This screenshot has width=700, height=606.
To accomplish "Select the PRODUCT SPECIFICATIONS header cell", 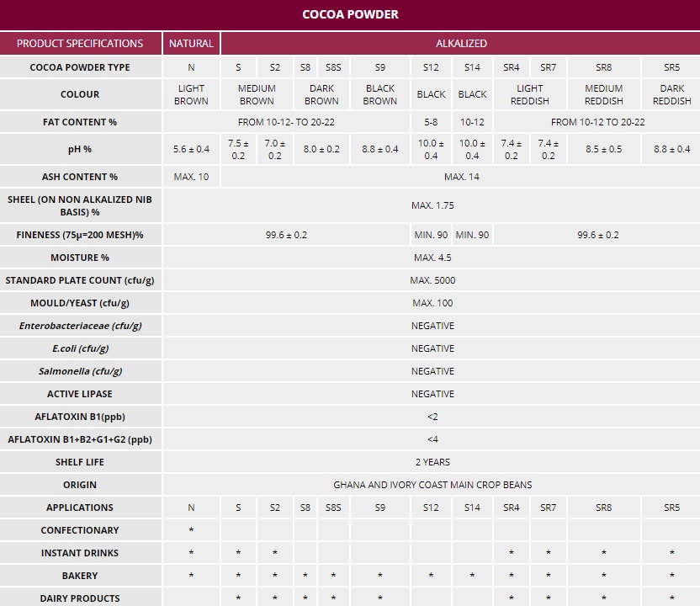I will (80, 43).
